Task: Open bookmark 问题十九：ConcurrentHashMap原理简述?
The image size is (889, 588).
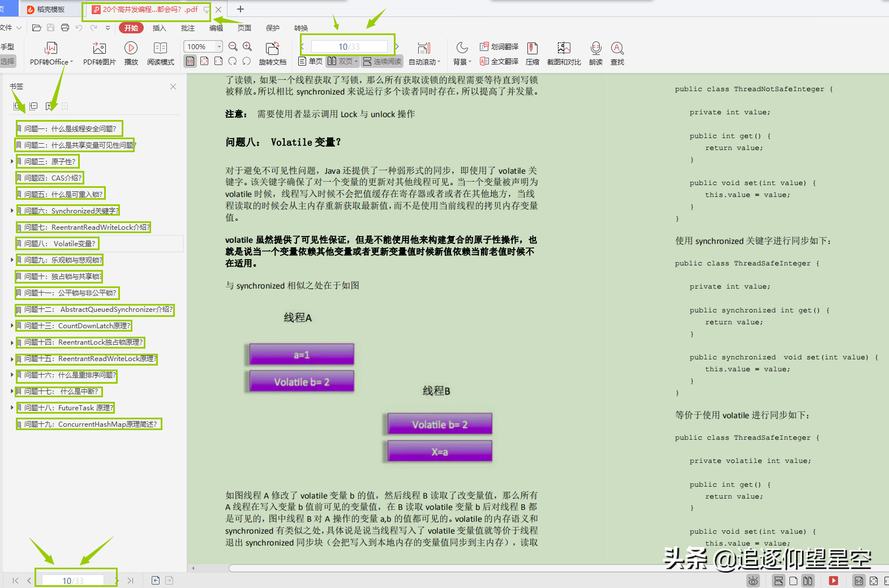Action: coord(91,424)
